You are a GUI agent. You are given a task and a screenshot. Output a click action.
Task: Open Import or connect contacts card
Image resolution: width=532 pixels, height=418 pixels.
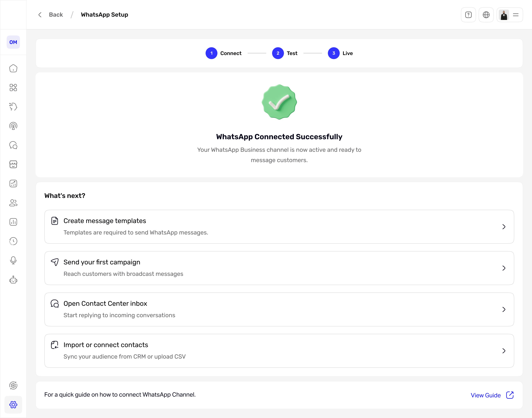click(x=279, y=351)
